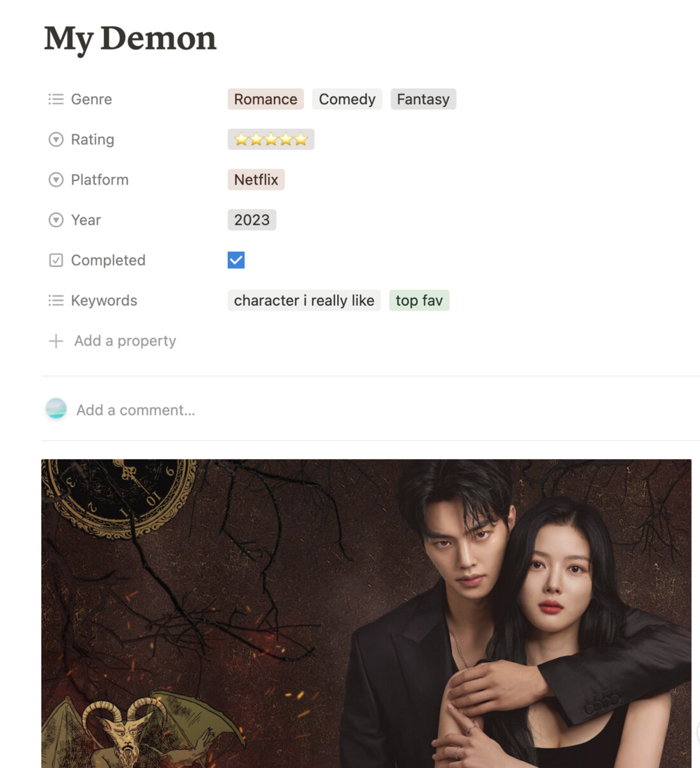Click the Genre multi-select list icon

click(x=56, y=100)
